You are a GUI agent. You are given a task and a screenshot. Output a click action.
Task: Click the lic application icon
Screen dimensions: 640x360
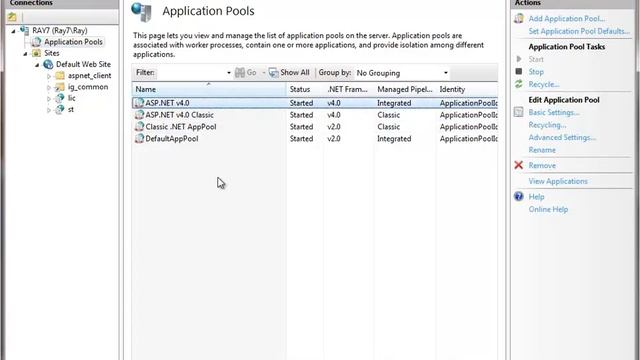[60, 98]
